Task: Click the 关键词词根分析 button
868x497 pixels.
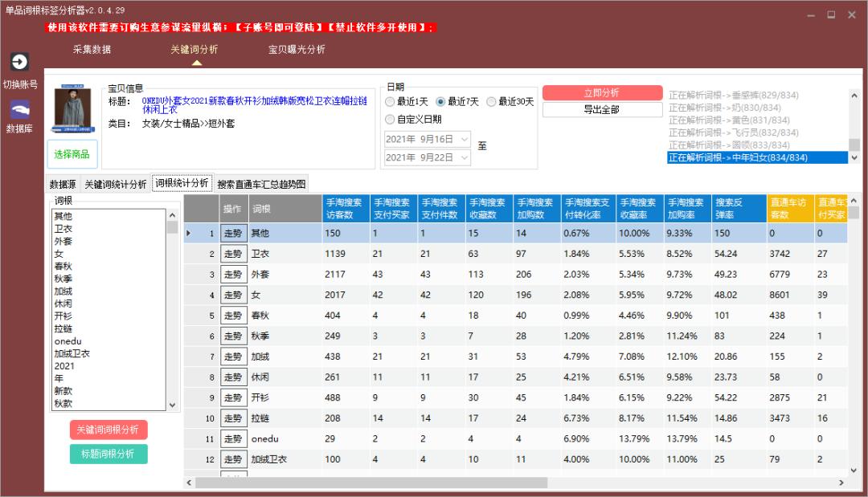Action: pyautogui.click(x=108, y=430)
